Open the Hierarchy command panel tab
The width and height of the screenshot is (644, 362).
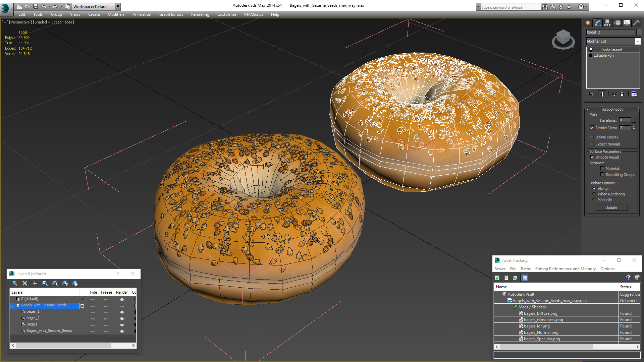(607, 23)
